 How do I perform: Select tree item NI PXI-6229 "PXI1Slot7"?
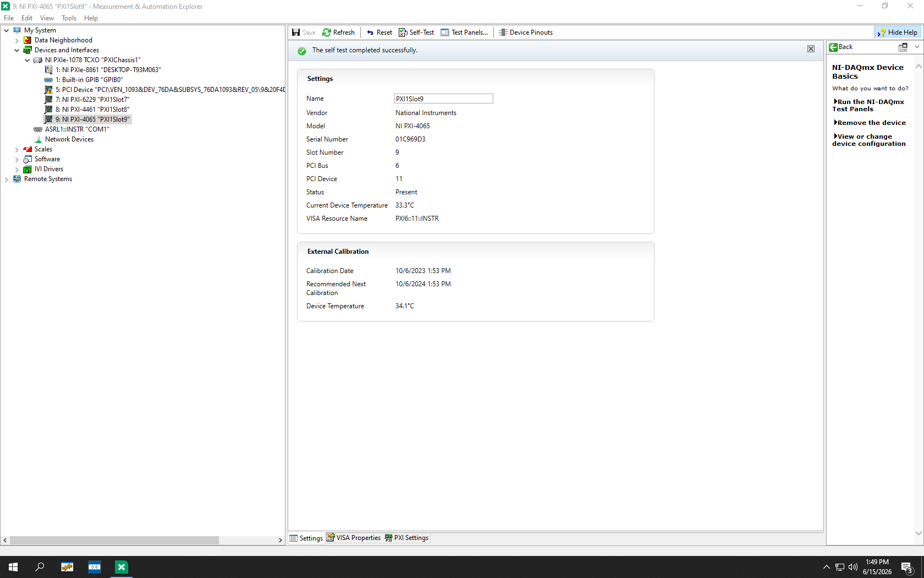(x=92, y=100)
